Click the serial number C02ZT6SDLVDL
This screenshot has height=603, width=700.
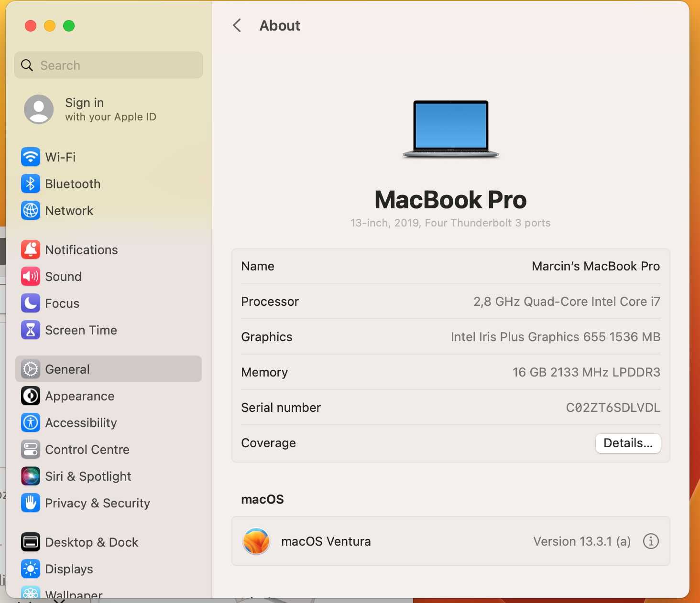click(x=613, y=408)
